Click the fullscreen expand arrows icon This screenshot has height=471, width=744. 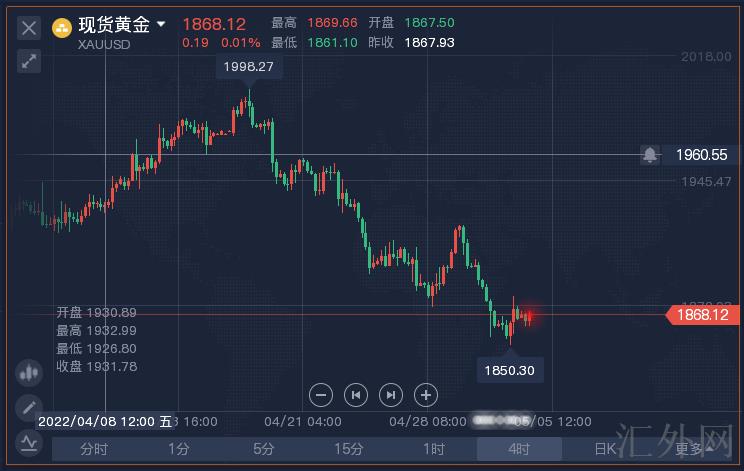click(29, 62)
